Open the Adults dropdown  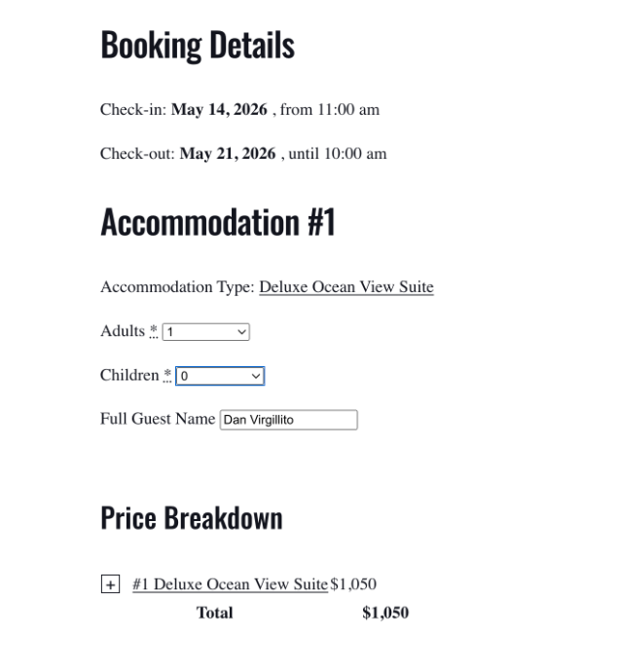(206, 332)
